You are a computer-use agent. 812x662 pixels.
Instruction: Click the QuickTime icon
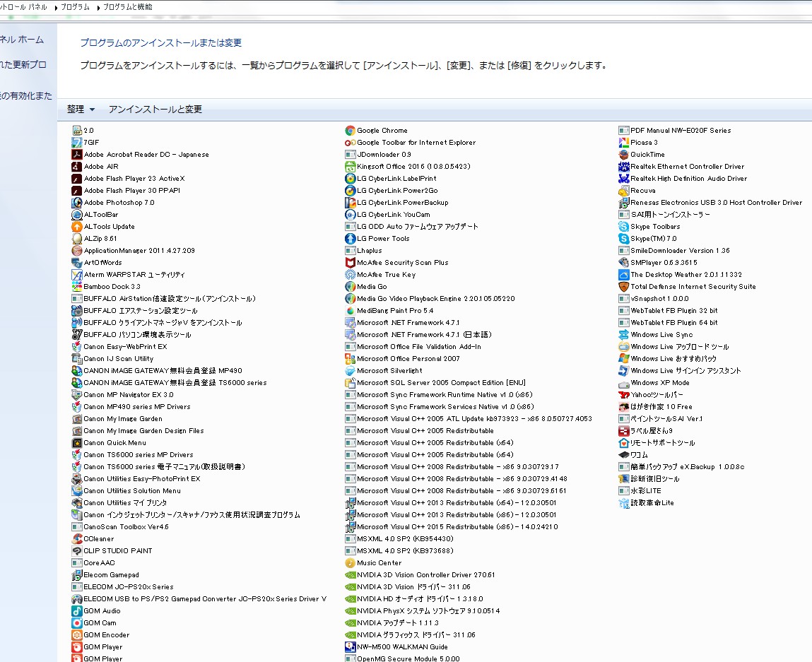(x=623, y=154)
